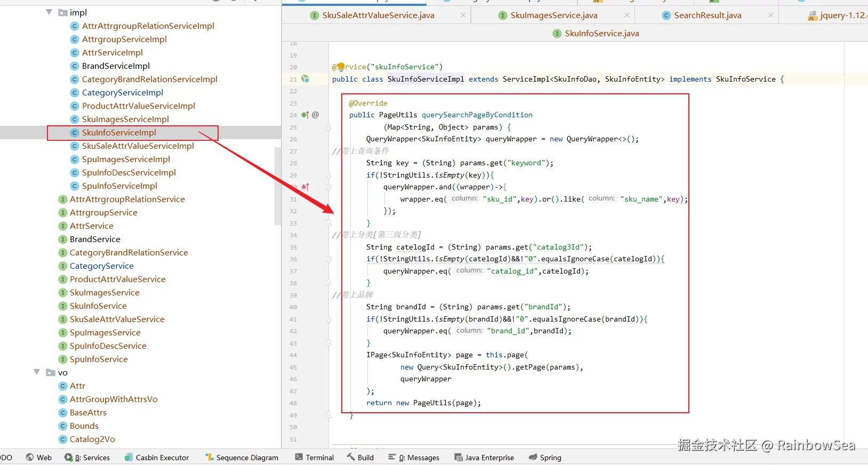Open the Messages tool window

414,458
